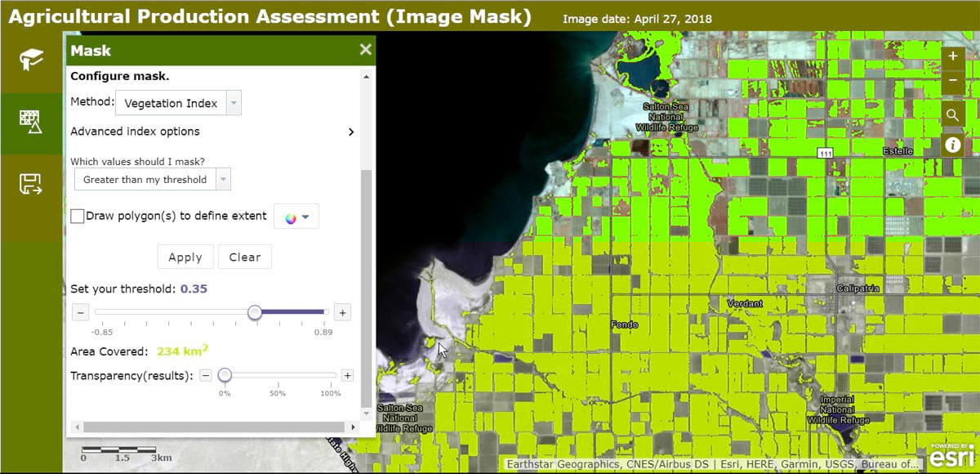Expand Advanced index options
Image resolution: width=980 pixels, height=474 pixels.
coord(212,132)
